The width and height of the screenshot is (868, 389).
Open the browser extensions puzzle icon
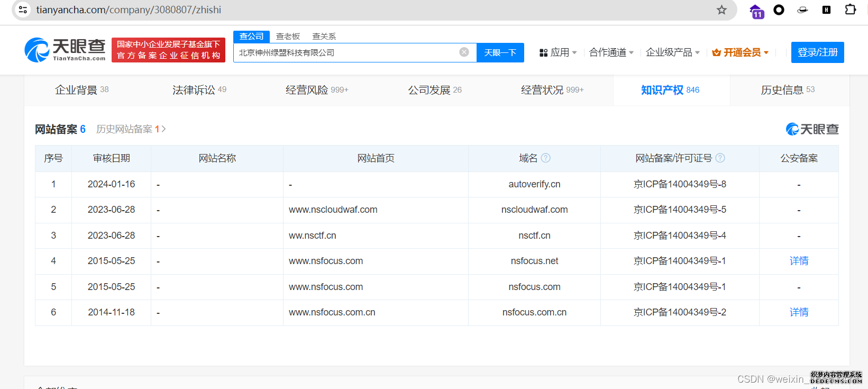tap(850, 10)
